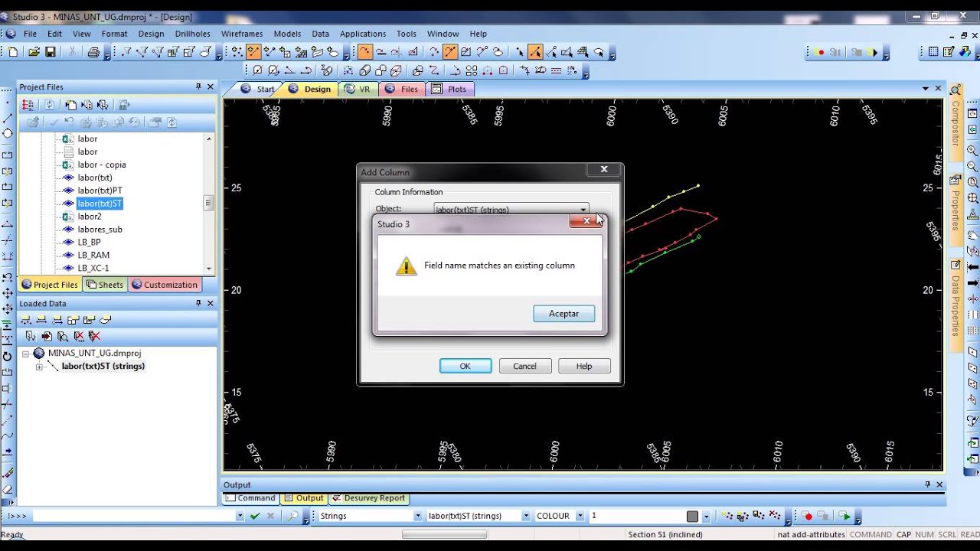980x551 pixels.
Task: Select LB_RAM in Project Files
Action: point(93,256)
